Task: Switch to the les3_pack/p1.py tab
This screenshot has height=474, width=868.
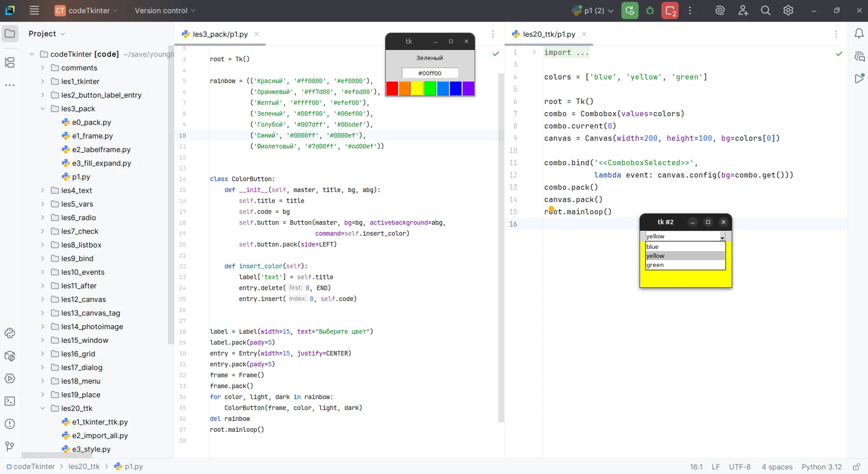Action: [x=220, y=34]
